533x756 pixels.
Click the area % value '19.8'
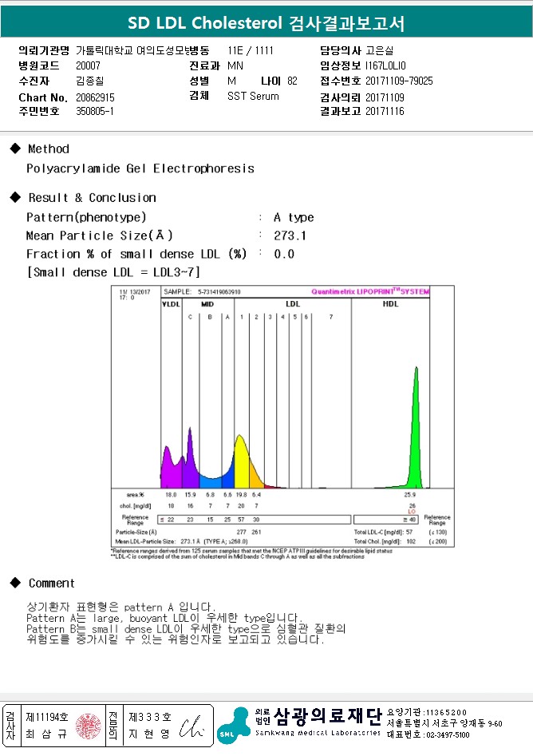(242, 495)
